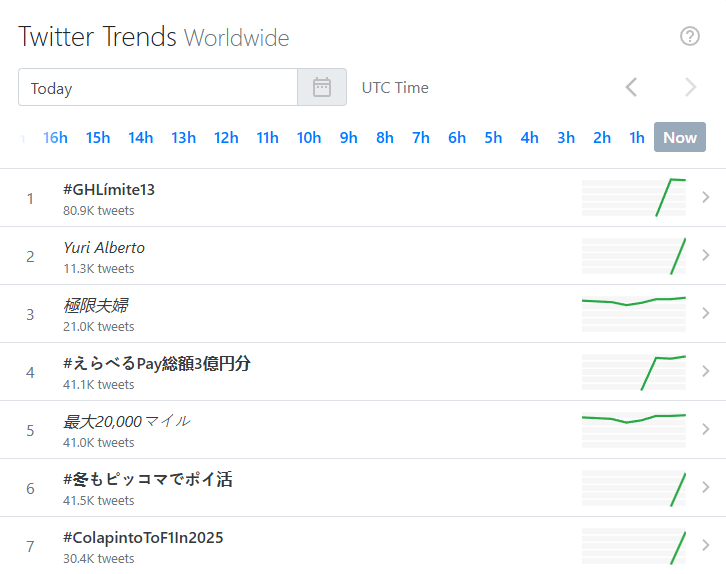Open the Yuri Alberto trend
This screenshot has height=574, width=726.
104,248
